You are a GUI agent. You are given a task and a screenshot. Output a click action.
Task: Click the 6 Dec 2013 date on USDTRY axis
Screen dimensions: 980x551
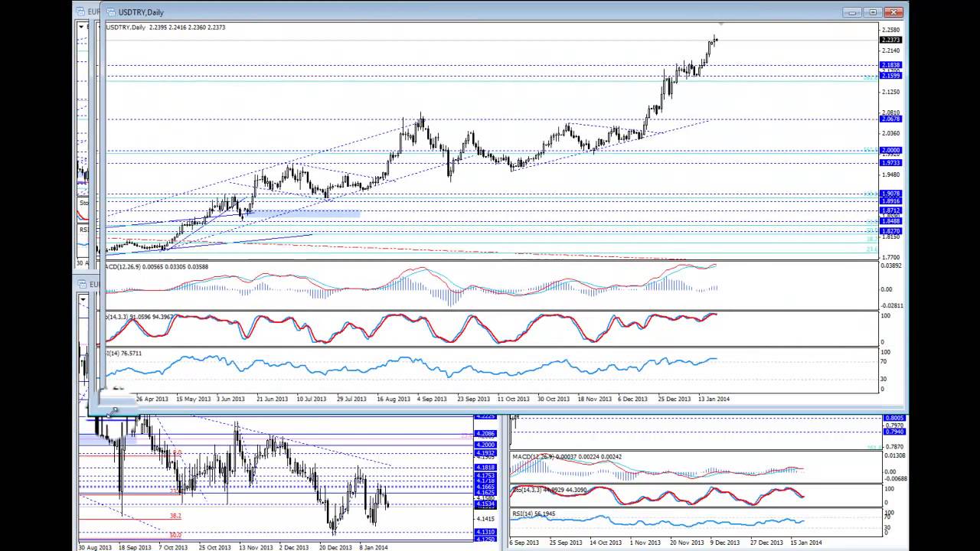click(632, 399)
